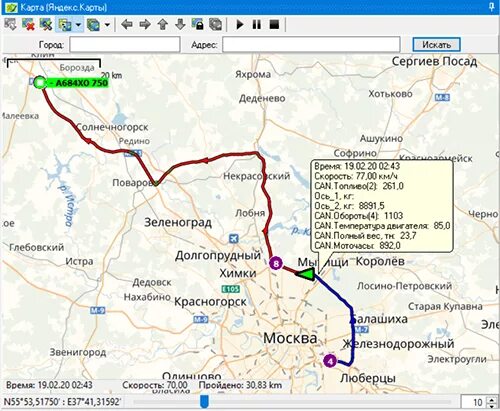Click the Истра town label
The width and height of the screenshot is (500, 411).
click(x=79, y=261)
